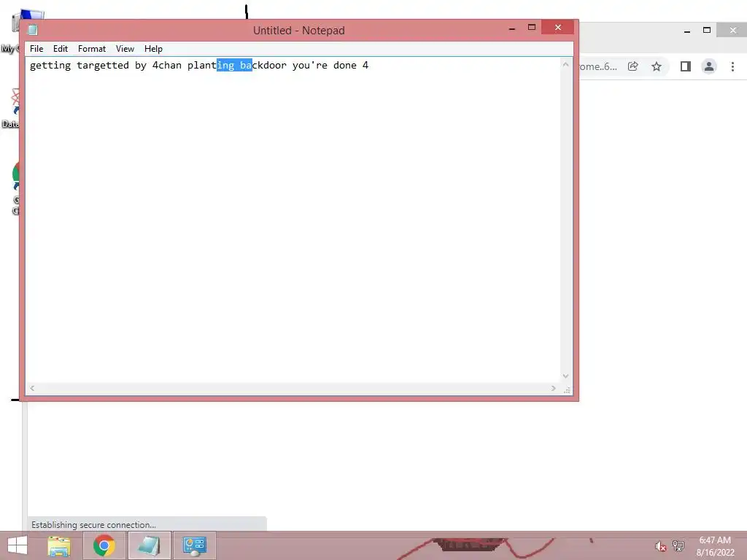Image resolution: width=747 pixels, height=560 pixels.
Task: Open Chrome's three-dot menu
Action: [x=732, y=66]
